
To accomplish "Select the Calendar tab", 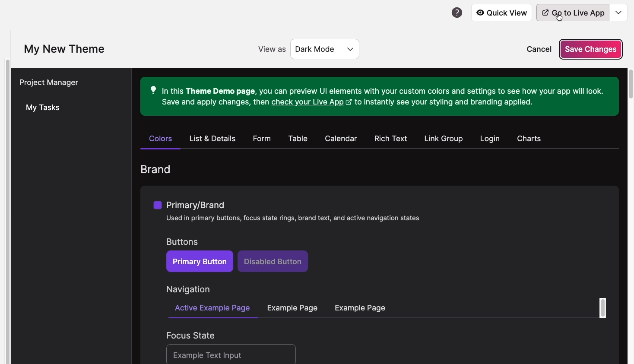I will pos(341,139).
